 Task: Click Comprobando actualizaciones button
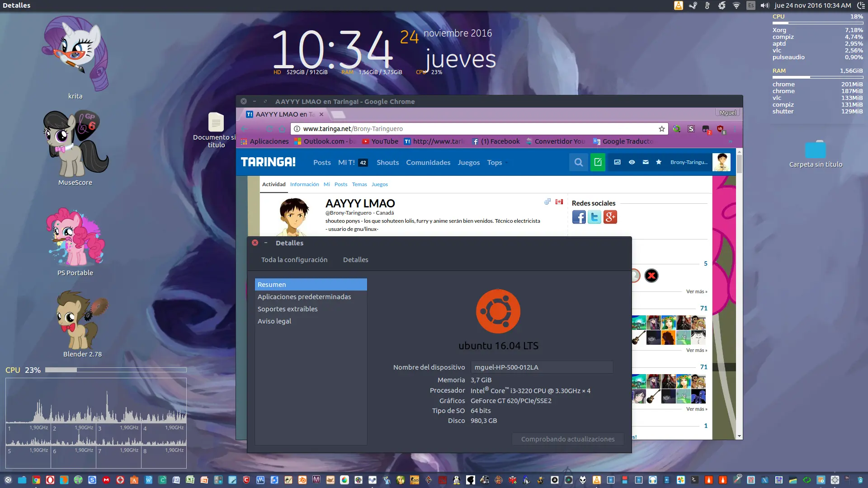[x=568, y=439]
